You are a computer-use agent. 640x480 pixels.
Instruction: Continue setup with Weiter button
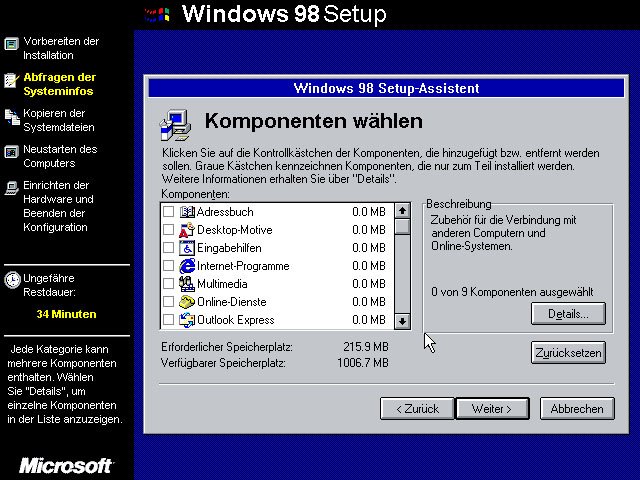(x=492, y=409)
